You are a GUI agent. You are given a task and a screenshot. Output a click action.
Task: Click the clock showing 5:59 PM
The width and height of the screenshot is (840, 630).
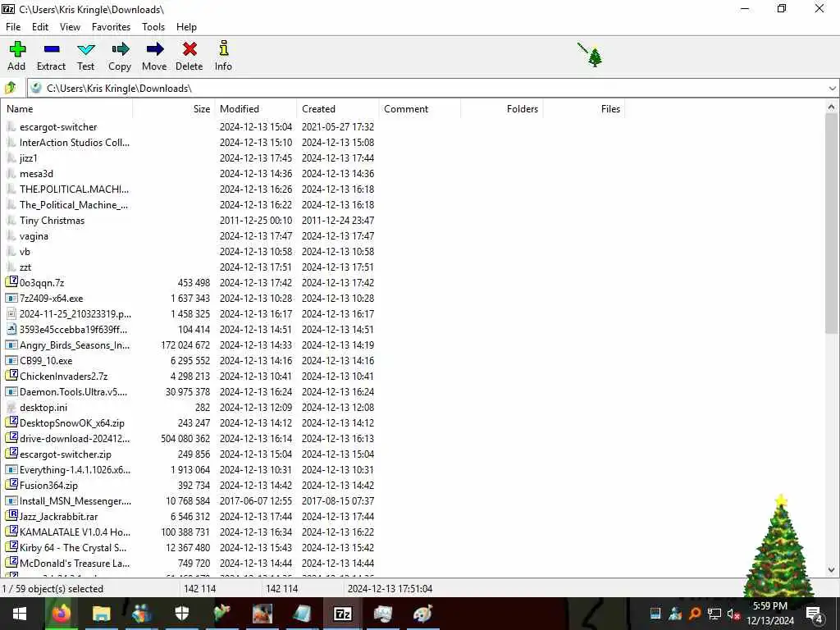tap(770, 606)
